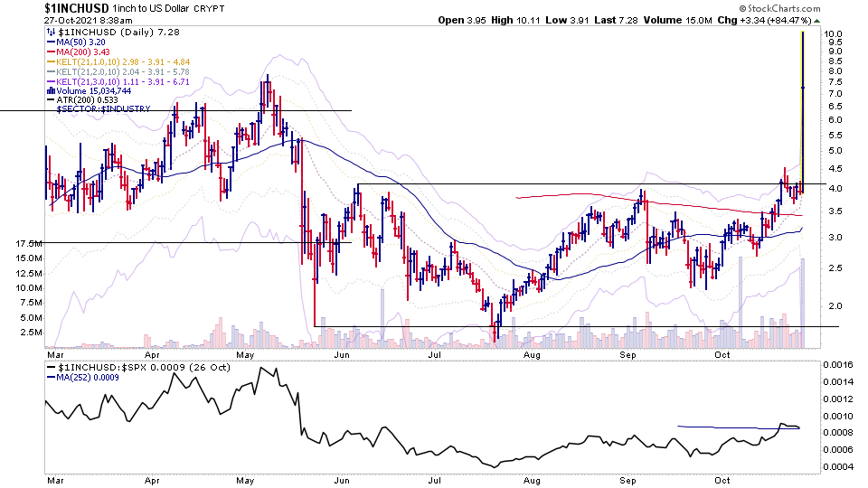Click the purple KELT(21,3.0,10) line swatch
The height and width of the screenshot is (488, 868).
coord(51,82)
